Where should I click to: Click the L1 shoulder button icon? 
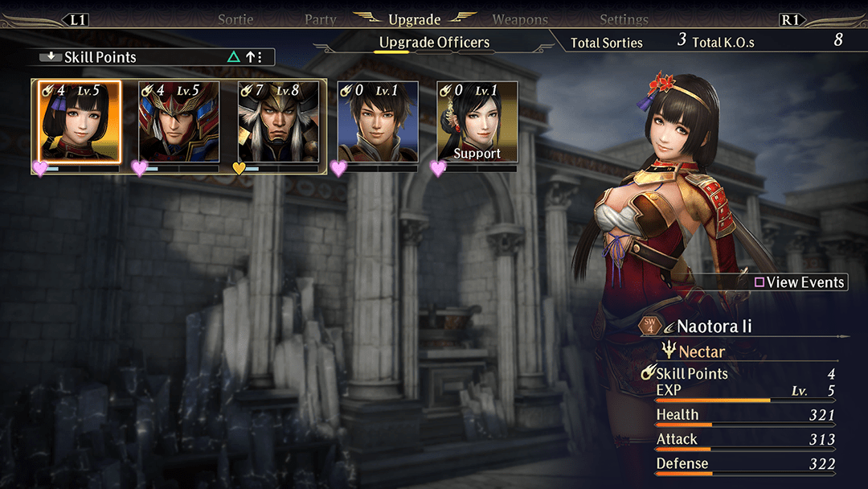[x=77, y=20]
